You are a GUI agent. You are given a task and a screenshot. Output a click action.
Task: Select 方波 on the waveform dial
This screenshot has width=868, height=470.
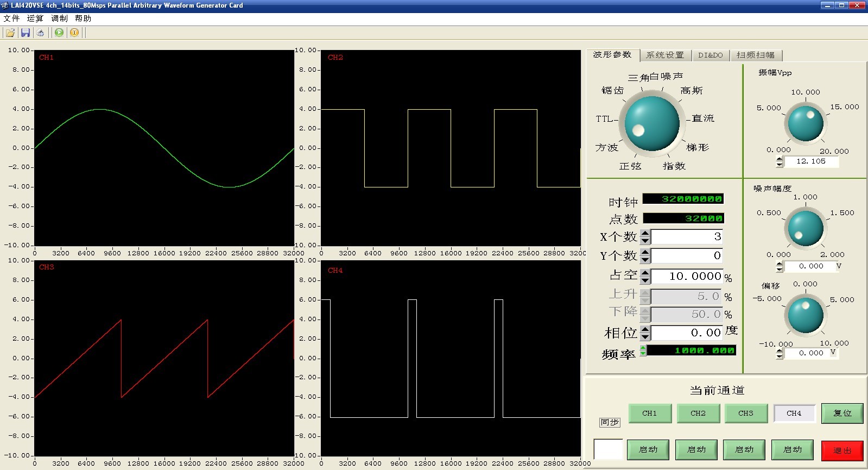pyautogui.click(x=607, y=148)
